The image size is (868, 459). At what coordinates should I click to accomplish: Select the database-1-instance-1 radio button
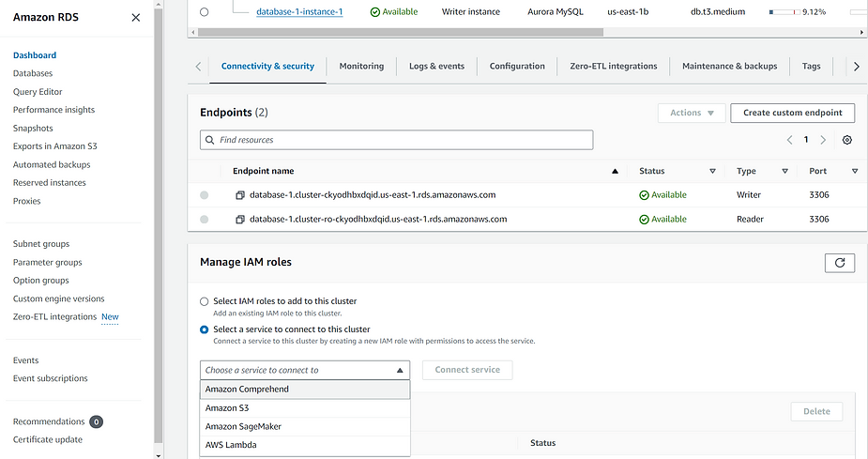click(x=205, y=11)
